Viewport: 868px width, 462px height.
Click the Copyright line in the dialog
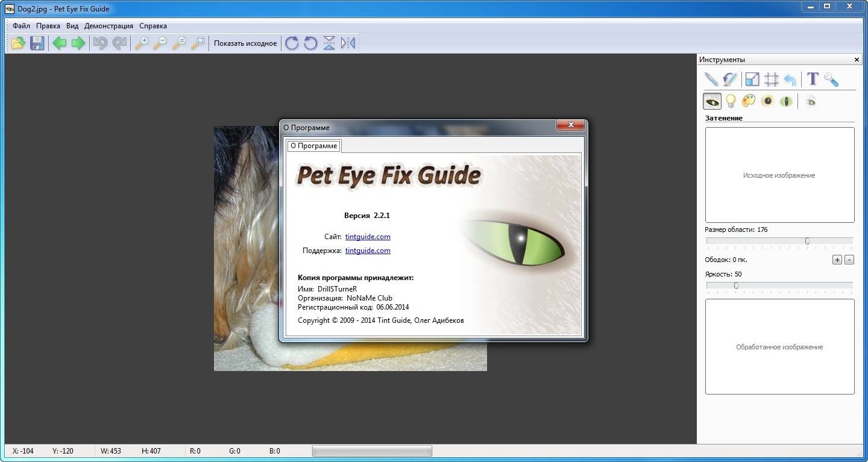coord(381,320)
